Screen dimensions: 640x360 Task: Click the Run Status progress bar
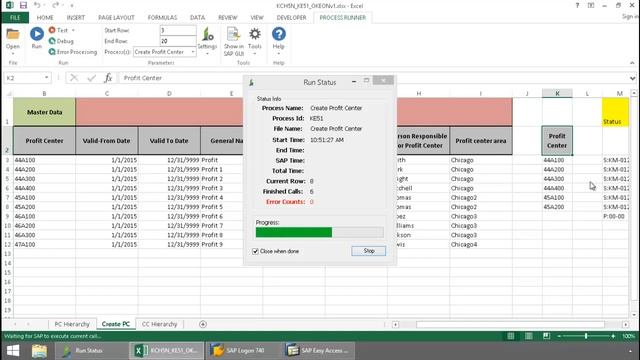(x=320, y=232)
